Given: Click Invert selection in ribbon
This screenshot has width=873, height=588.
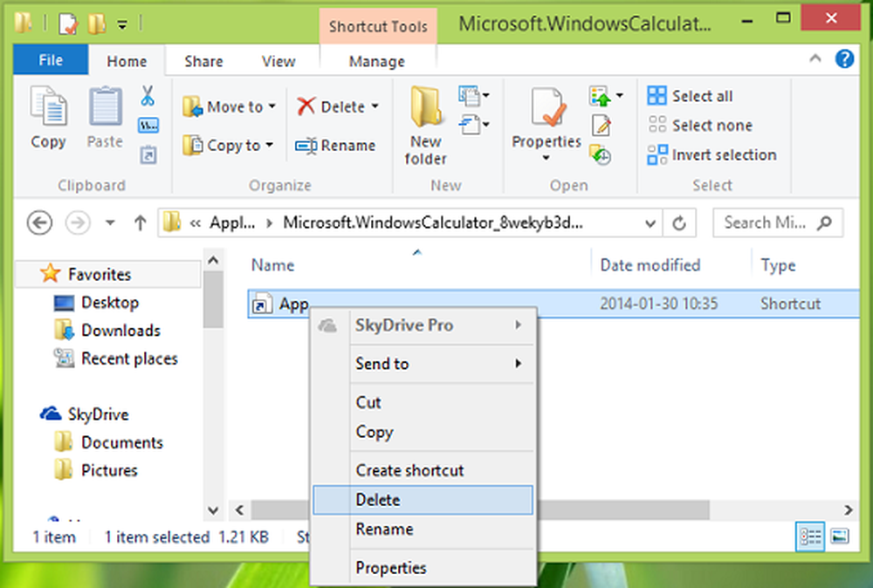Looking at the screenshot, I should [711, 154].
